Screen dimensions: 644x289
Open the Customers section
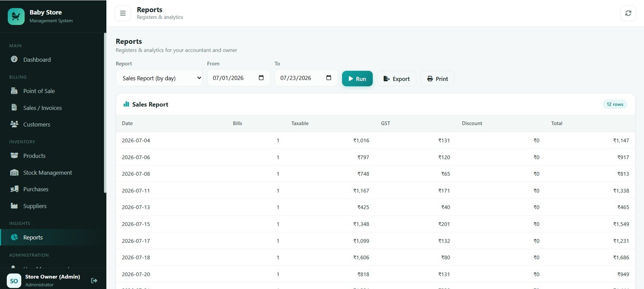(x=52, y=124)
